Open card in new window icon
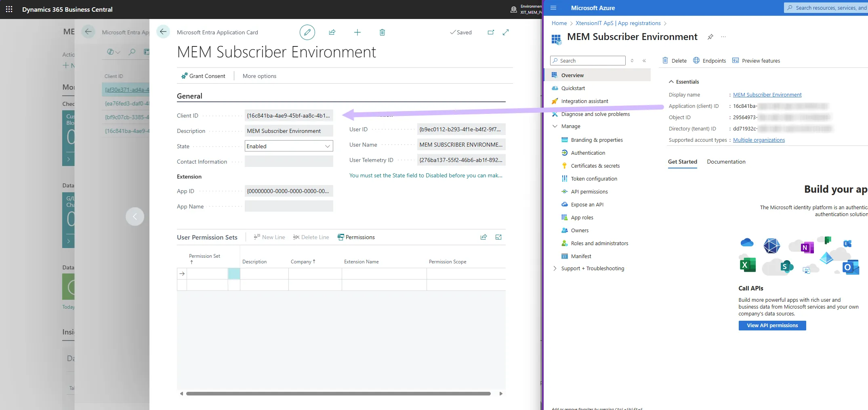 (491, 32)
